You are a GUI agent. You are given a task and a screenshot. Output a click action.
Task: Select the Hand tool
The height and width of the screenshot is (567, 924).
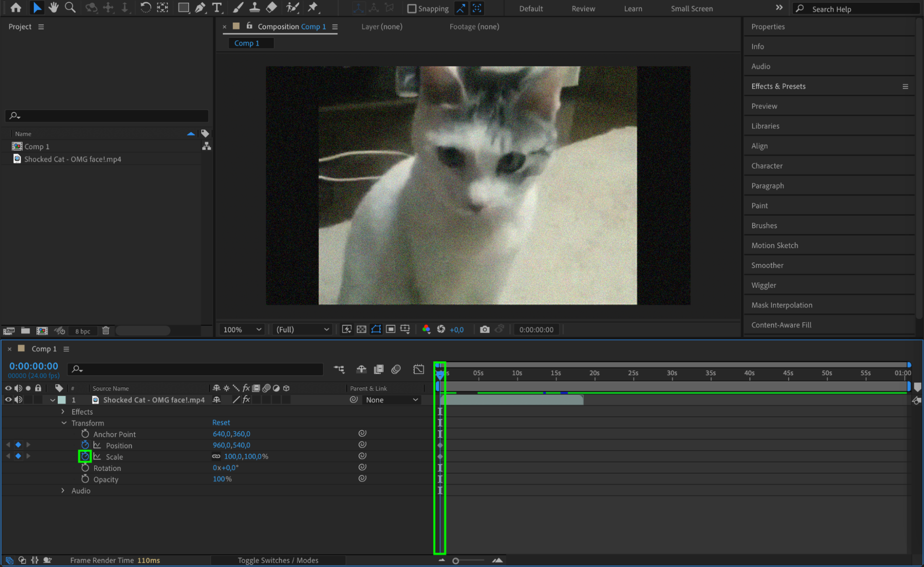[x=54, y=7]
